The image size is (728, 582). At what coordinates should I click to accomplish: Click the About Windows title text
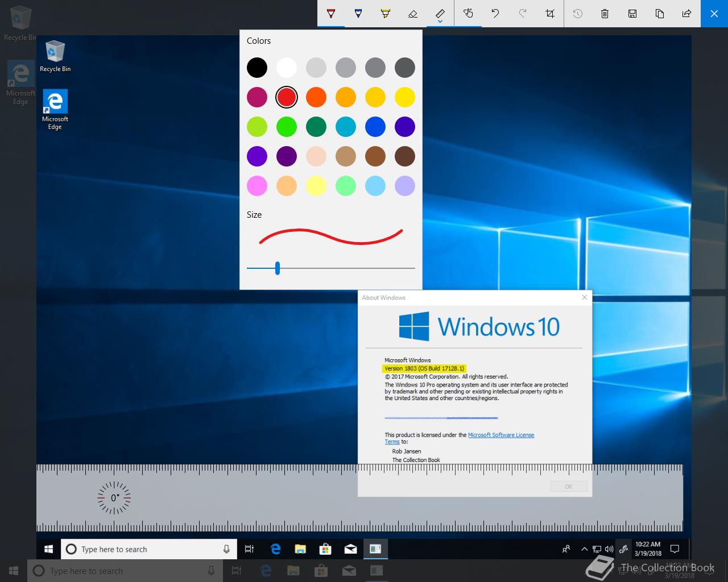click(x=384, y=298)
